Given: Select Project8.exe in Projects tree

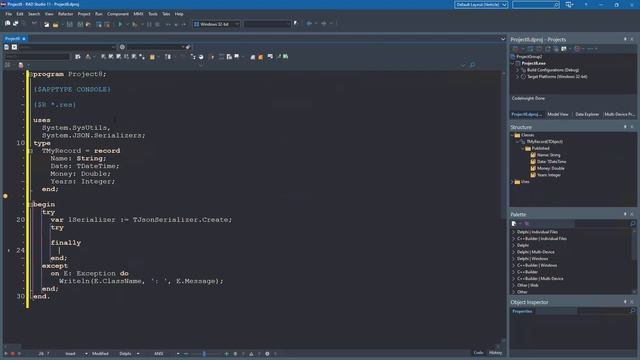Looking at the screenshot, I should tap(533, 63).
